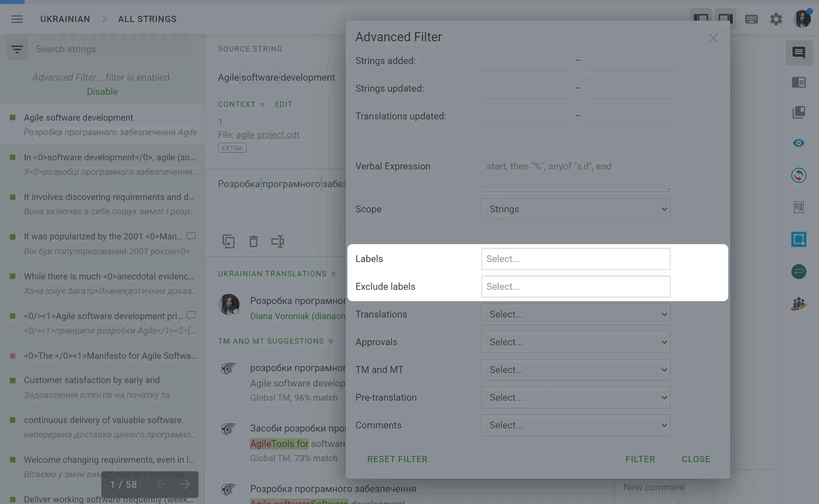Copy source string using the duplicate icon
Image resolution: width=819 pixels, height=504 pixels.
229,241
